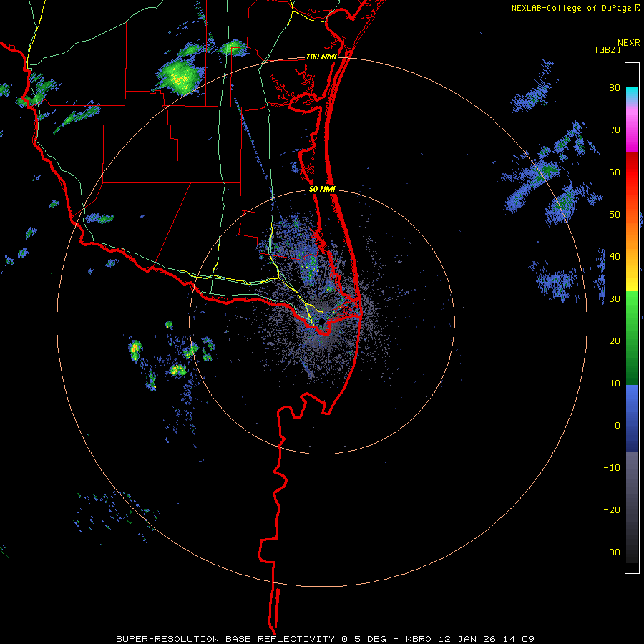Click the 0 dBZ scale value
The image size is (644, 644).
[x=618, y=426]
